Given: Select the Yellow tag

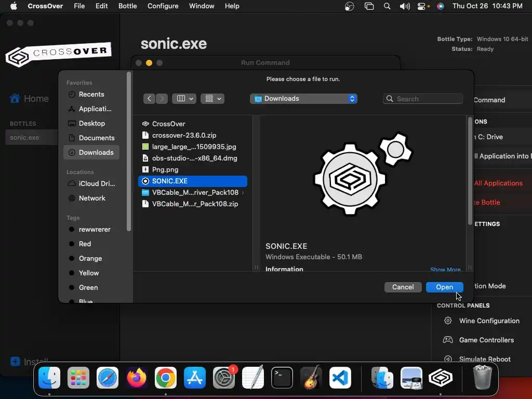Looking at the screenshot, I should coord(91,273).
